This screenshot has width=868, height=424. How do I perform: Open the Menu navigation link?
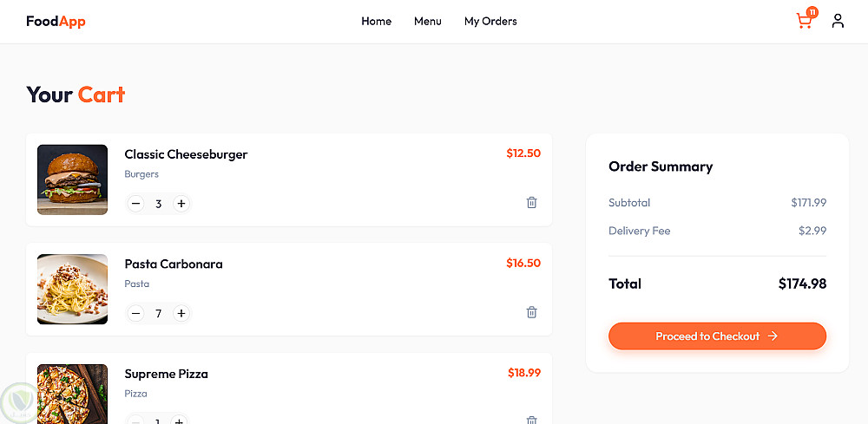point(428,22)
